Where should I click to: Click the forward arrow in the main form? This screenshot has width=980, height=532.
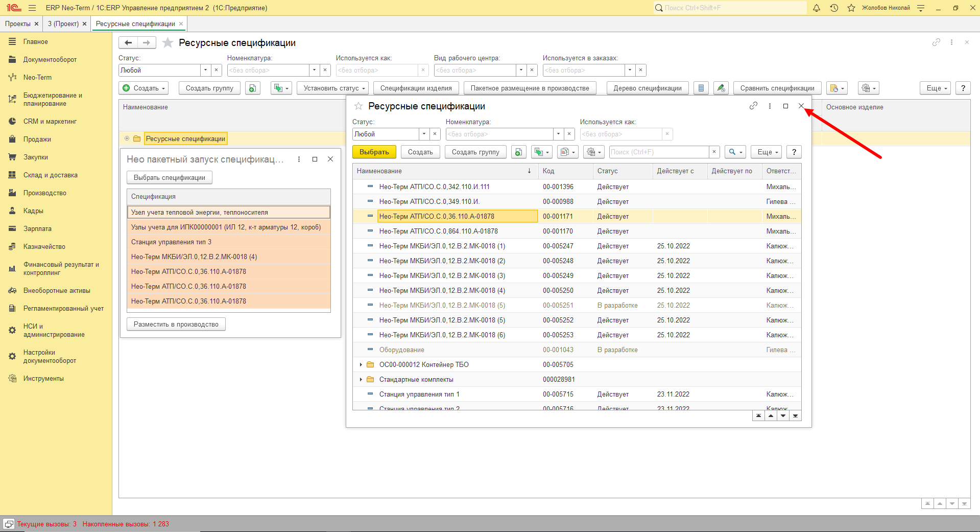[x=147, y=43]
